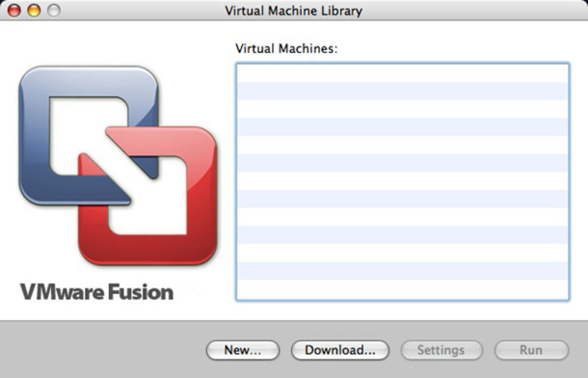
Task: Click the VMware Fusion wordmark text
Action: click(x=97, y=291)
